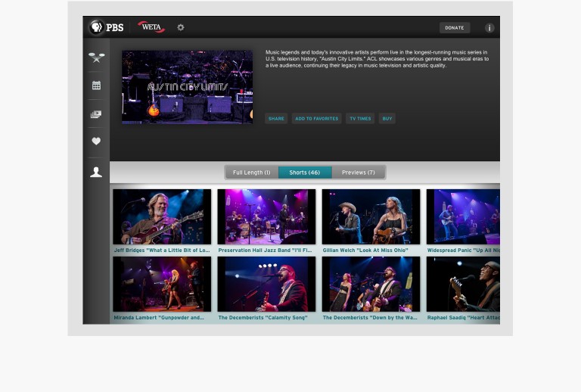
Task: Open the Austin City Limits banner image
Action: pyautogui.click(x=187, y=87)
